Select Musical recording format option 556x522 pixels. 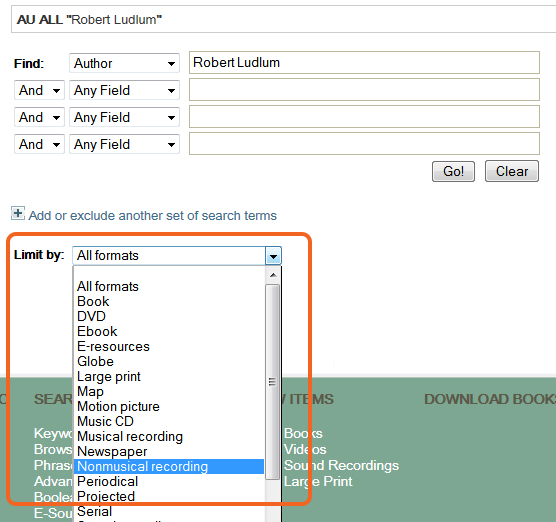169,436
